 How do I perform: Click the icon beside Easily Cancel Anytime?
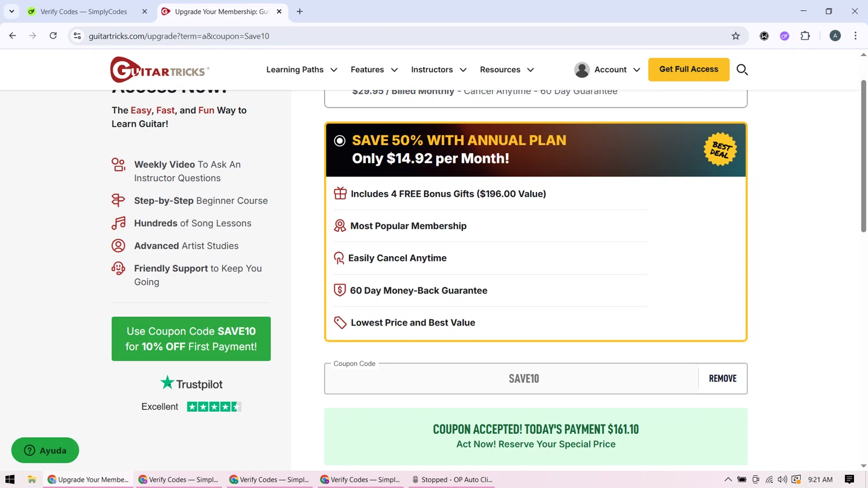339,258
